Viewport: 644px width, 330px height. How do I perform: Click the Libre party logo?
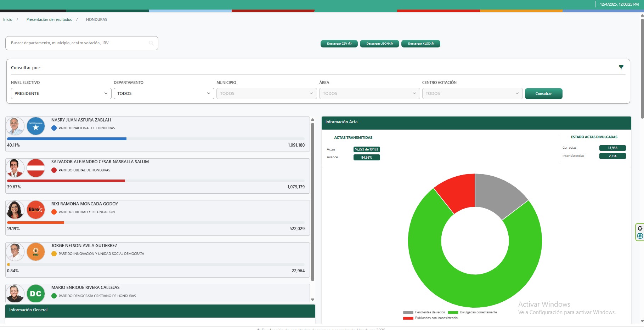tap(36, 210)
